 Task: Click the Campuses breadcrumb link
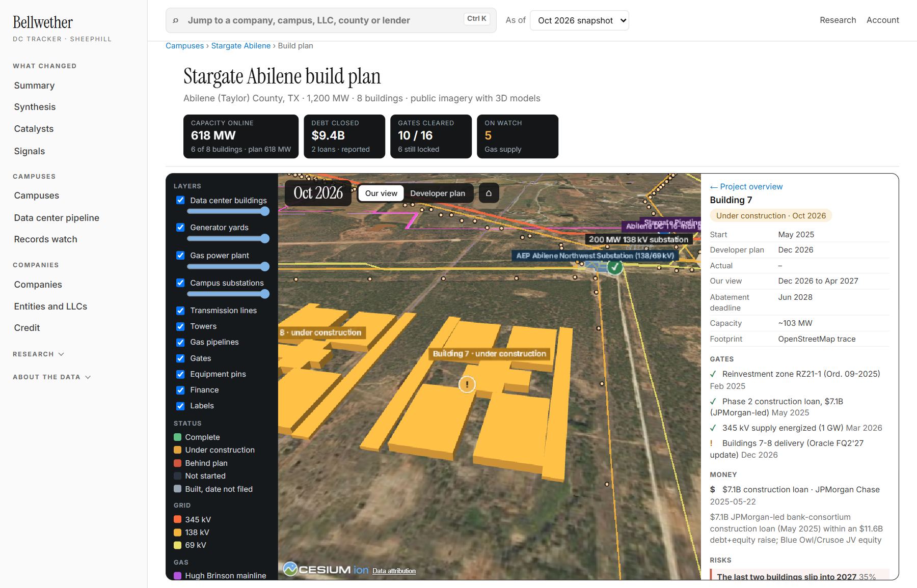pyautogui.click(x=184, y=46)
